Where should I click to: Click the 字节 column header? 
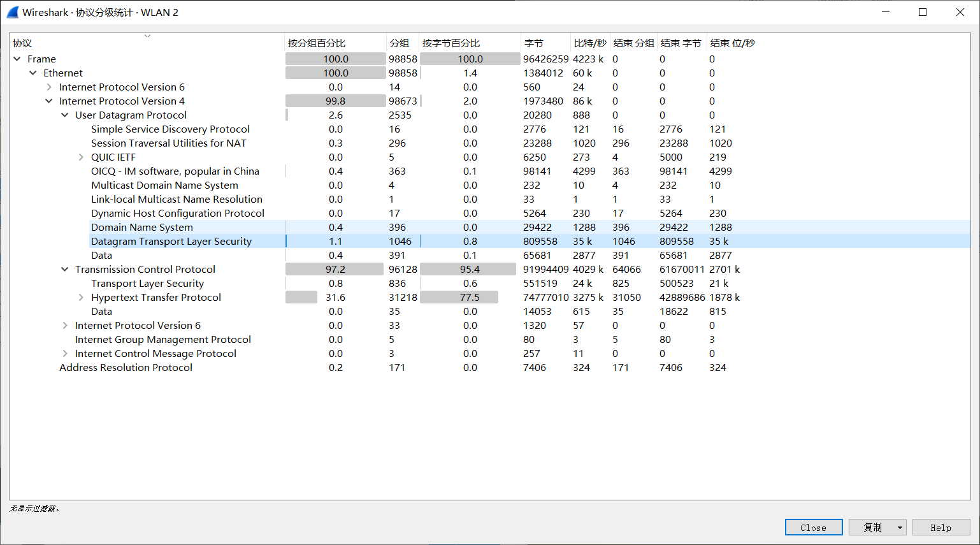click(x=534, y=43)
